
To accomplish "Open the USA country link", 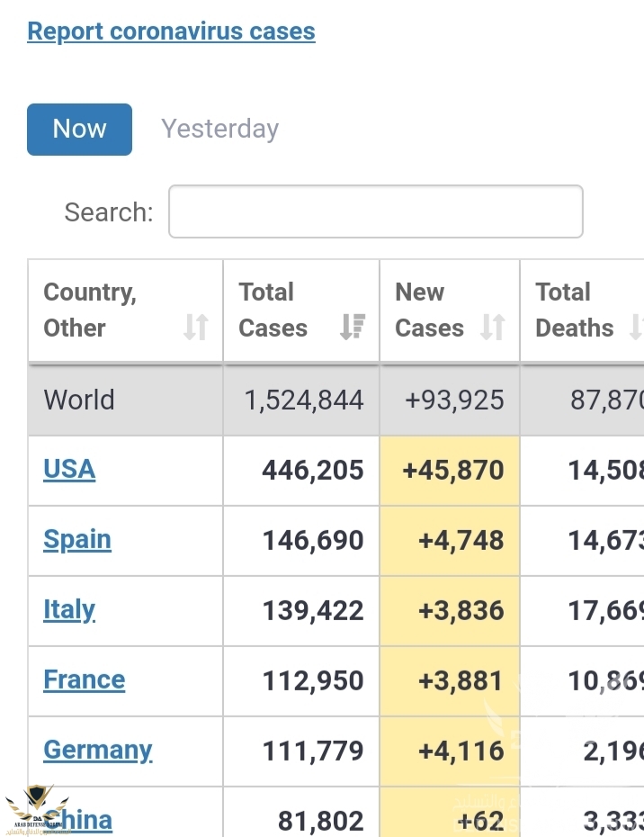I will pyautogui.click(x=69, y=469).
